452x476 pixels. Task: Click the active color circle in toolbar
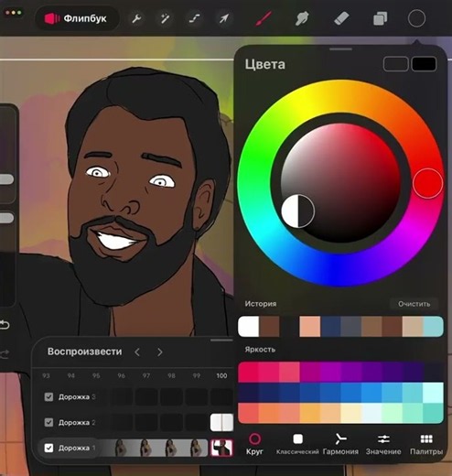(x=416, y=18)
